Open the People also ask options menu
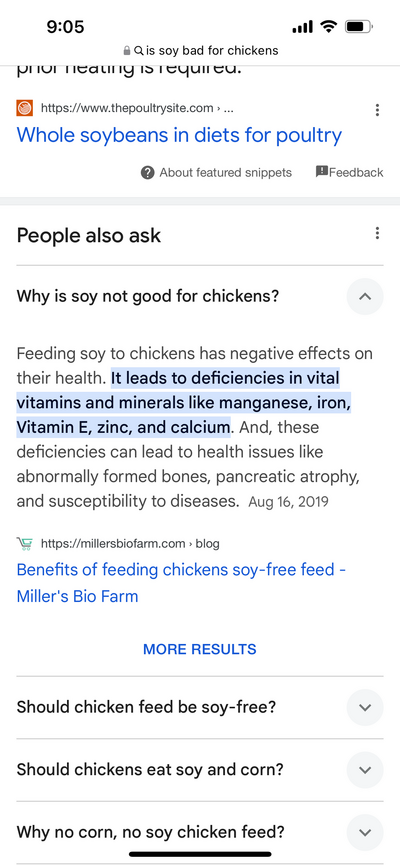The width and height of the screenshot is (400, 865). 377,233
